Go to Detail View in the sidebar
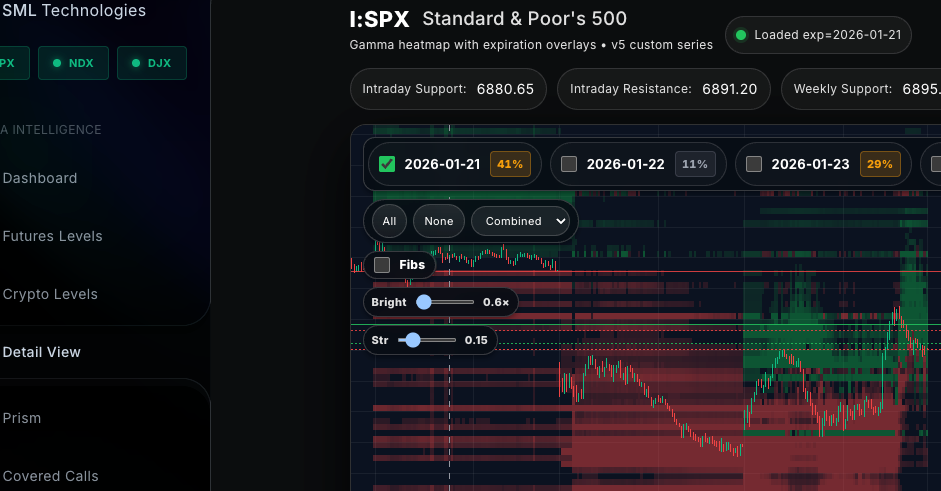 pyautogui.click(x=41, y=352)
